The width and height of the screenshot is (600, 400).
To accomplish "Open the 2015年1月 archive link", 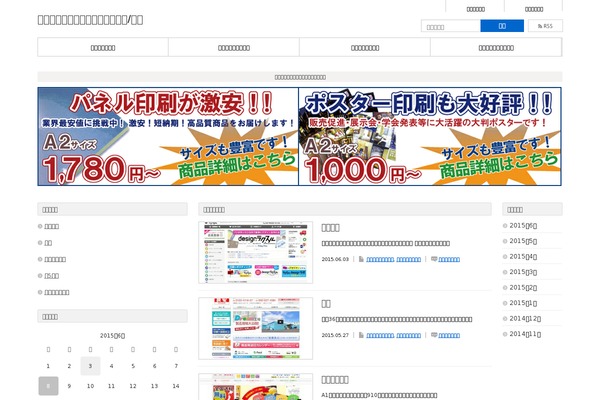I will 523,303.
